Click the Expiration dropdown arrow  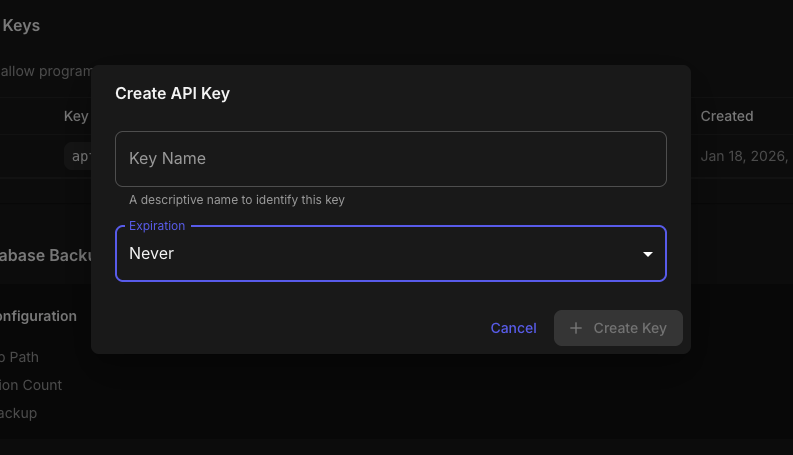[648, 254]
